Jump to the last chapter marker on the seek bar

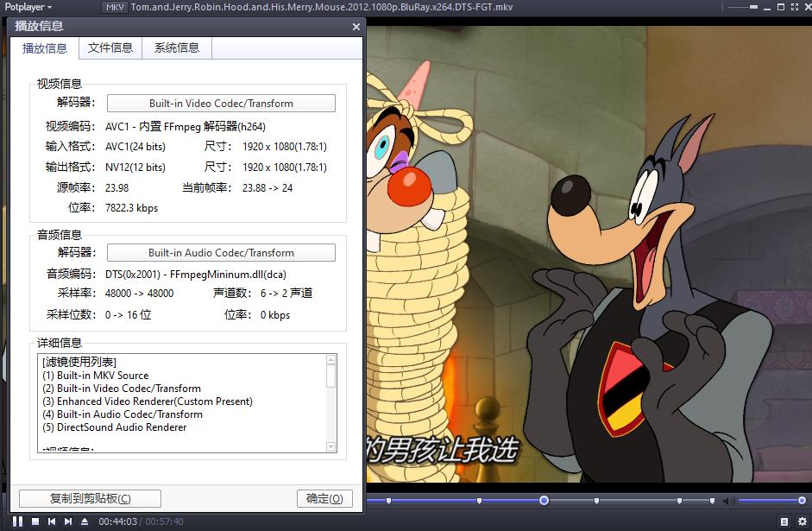(712, 501)
